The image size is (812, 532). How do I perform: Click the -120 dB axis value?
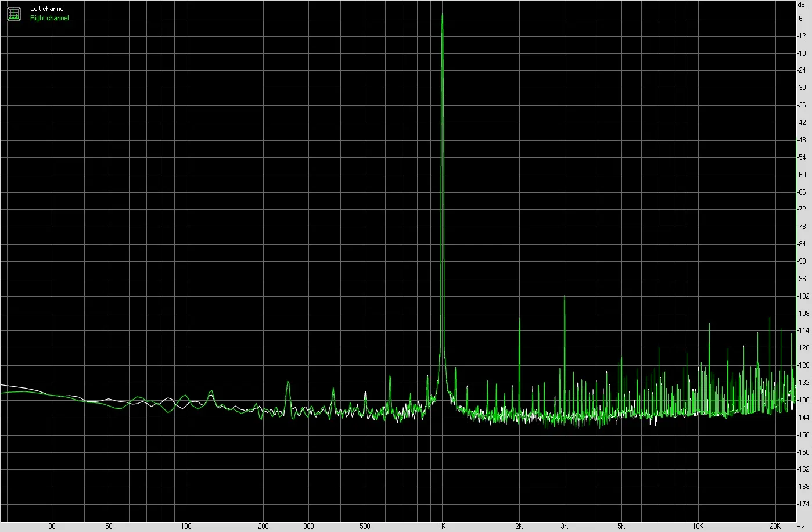click(x=803, y=348)
